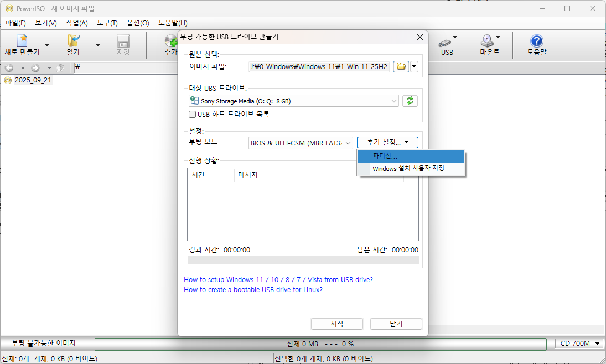
Task: Click the 추가 설정... button
Action: [x=387, y=142]
